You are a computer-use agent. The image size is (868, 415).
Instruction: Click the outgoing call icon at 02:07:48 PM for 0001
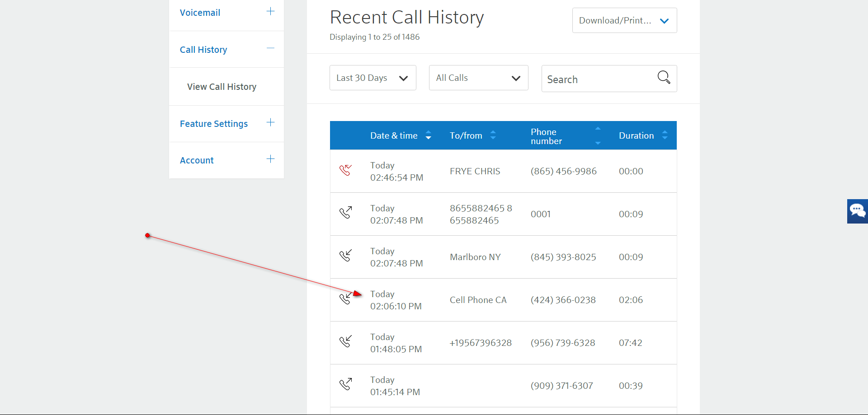point(345,212)
